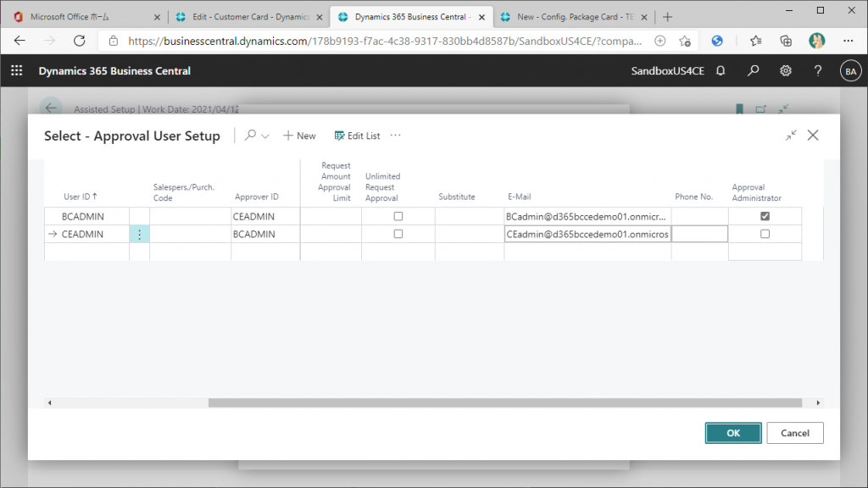Close the Edit - Customer Card tab
This screenshot has height=488, width=868.
(320, 17)
